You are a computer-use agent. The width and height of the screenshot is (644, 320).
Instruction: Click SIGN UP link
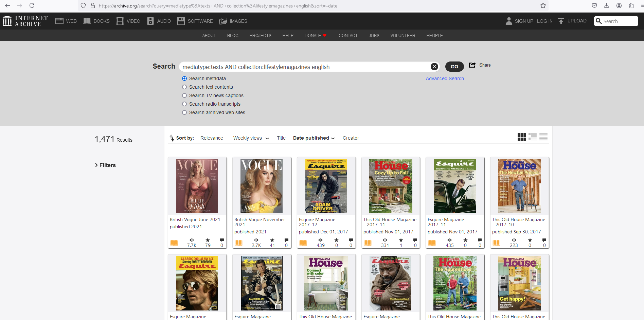[524, 21]
